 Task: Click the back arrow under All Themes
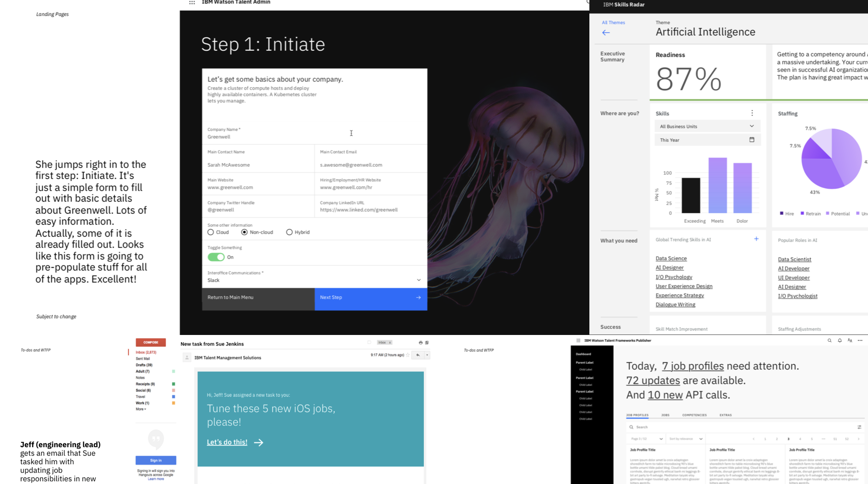(x=606, y=33)
